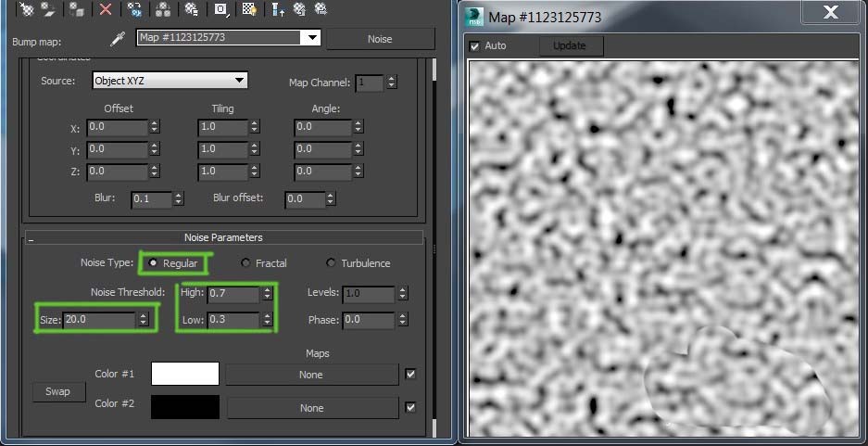Swap Color #1 and Color #2
The height and width of the screenshot is (446, 868).
58,391
